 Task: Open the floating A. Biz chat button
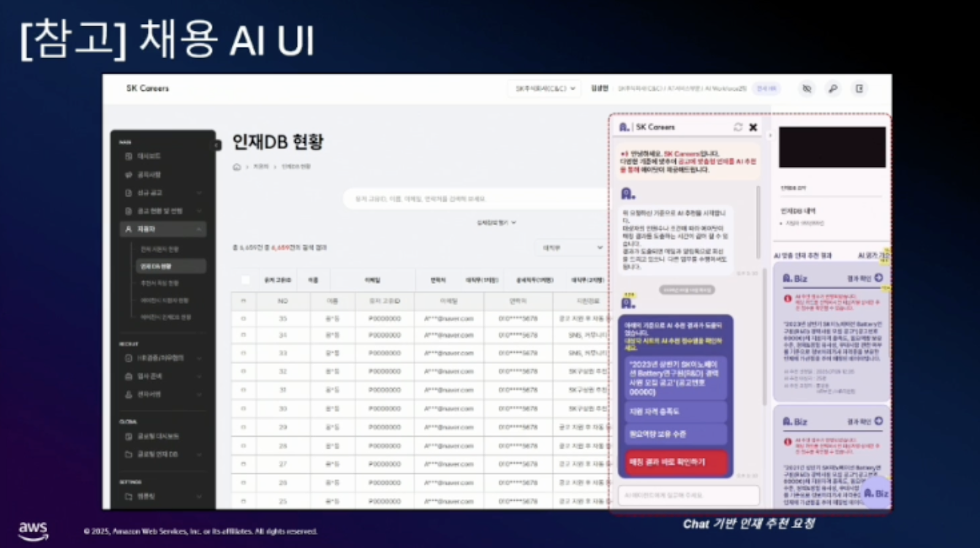coord(876,493)
